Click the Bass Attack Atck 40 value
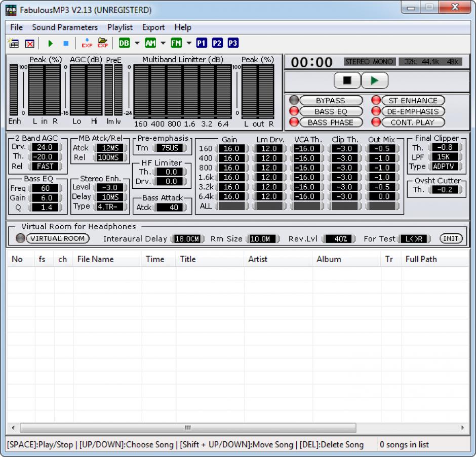The height and width of the screenshot is (457, 476). pos(170,207)
